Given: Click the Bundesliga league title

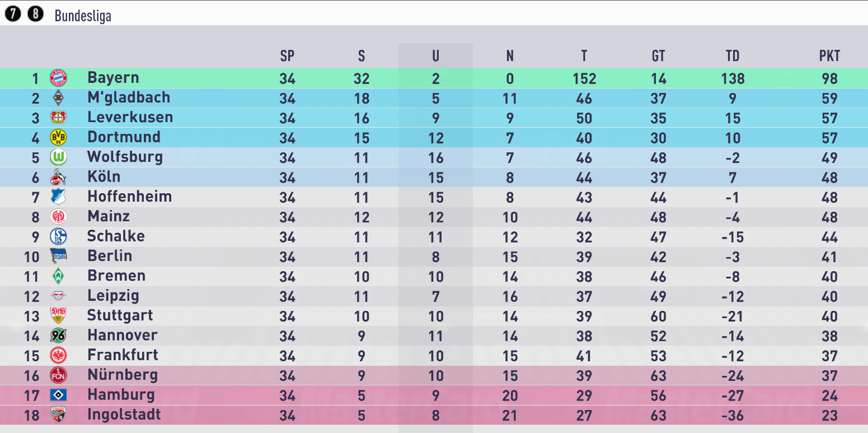Looking at the screenshot, I should [83, 16].
